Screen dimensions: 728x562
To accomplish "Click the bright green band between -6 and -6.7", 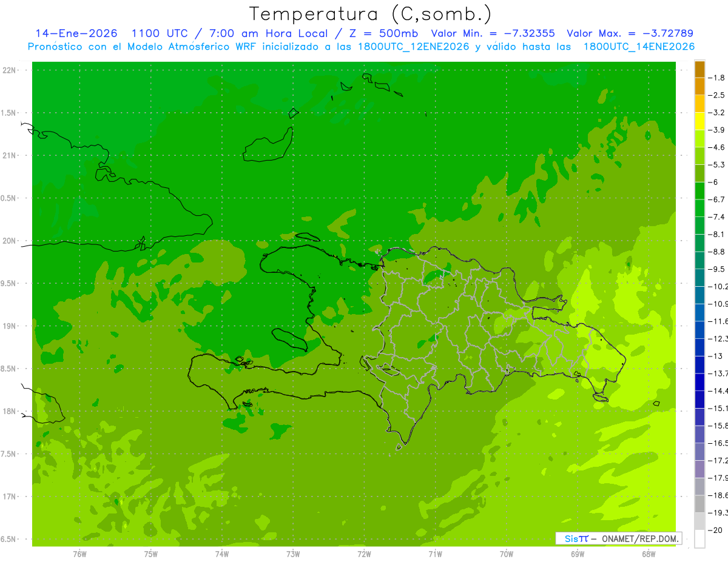I will (x=699, y=191).
